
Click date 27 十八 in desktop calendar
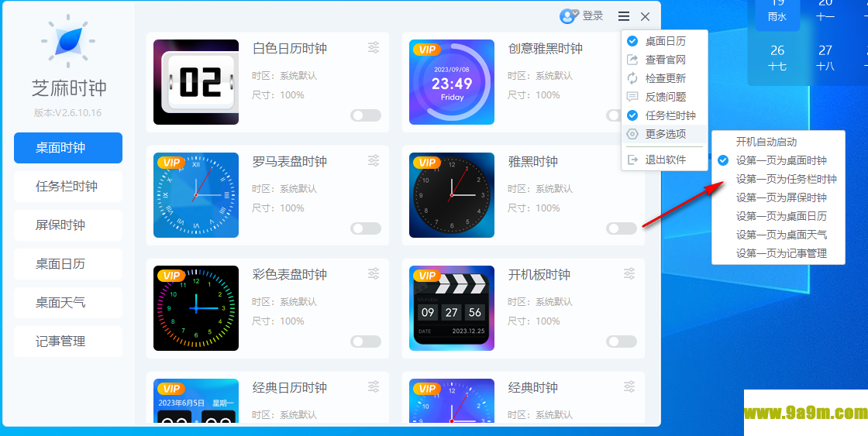coord(825,57)
